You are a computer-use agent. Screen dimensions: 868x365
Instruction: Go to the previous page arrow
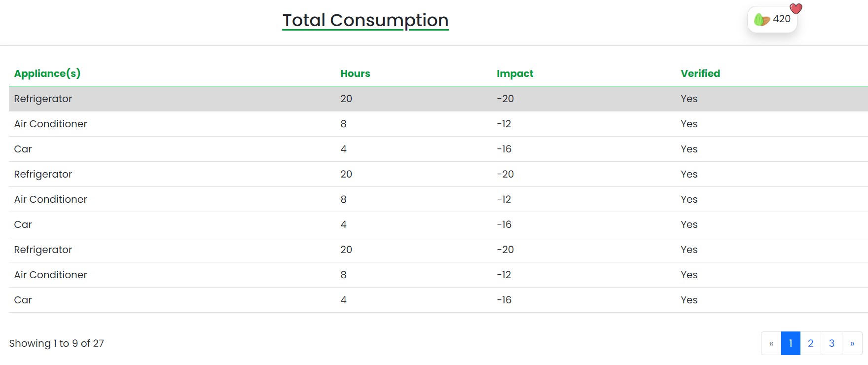point(771,343)
